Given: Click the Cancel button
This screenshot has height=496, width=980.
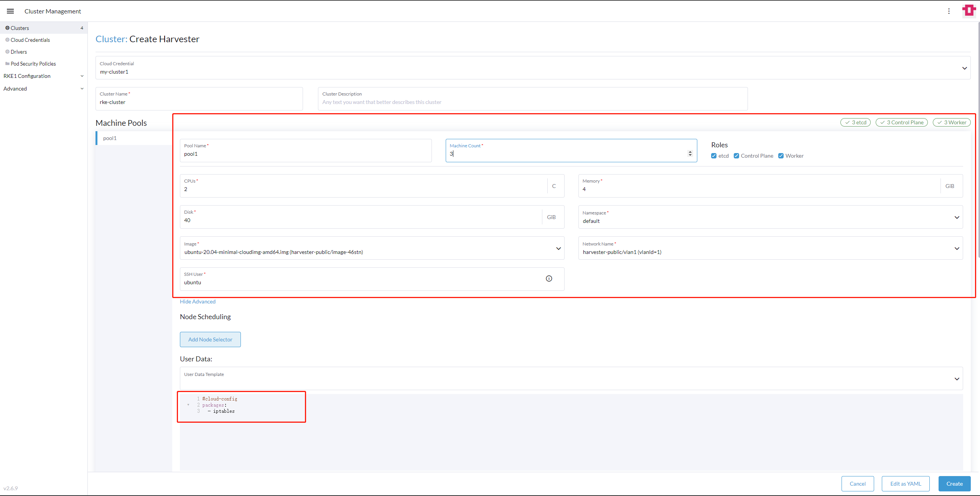Looking at the screenshot, I should coord(858,484).
